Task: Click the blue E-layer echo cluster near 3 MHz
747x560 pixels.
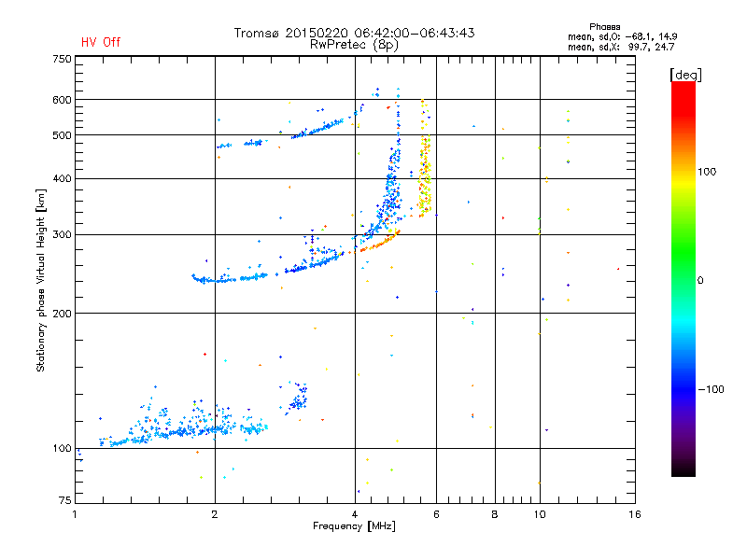Action: pos(298,398)
